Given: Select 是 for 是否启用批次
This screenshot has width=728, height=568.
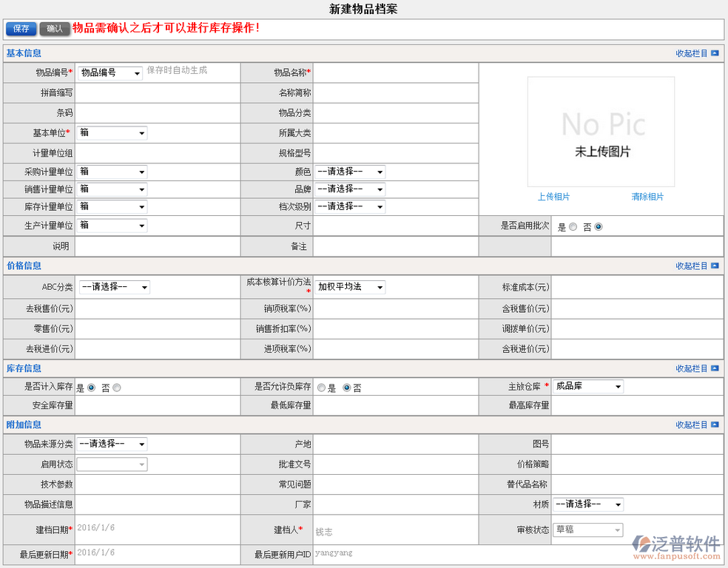Looking at the screenshot, I should 573,227.
